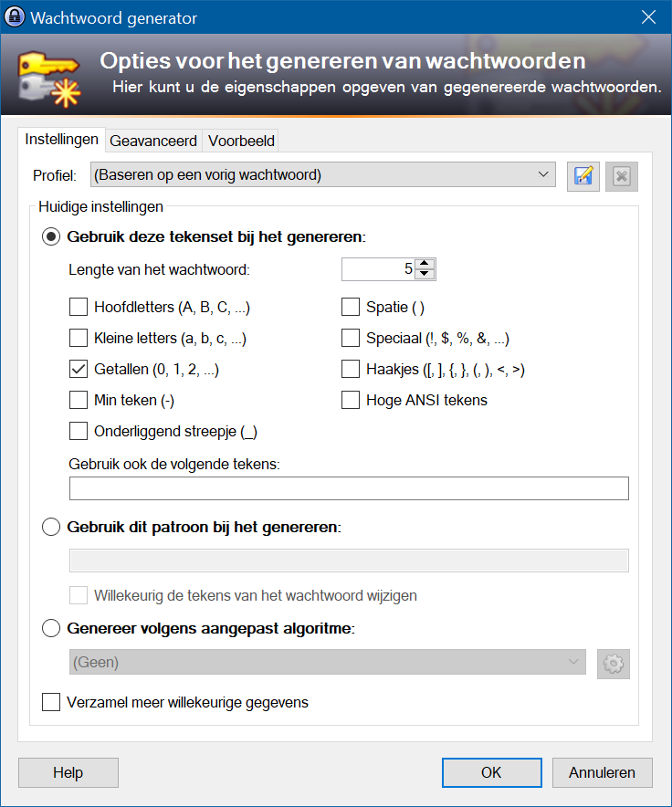Click the save profile icon with pencil
The image size is (672, 807).
pyautogui.click(x=583, y=176)
